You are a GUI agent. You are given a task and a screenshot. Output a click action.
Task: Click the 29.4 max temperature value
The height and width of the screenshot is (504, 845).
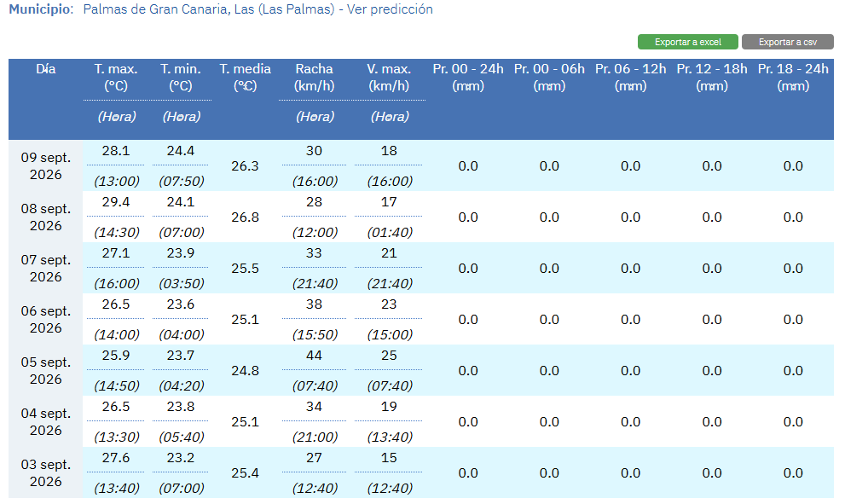(116, 202)
